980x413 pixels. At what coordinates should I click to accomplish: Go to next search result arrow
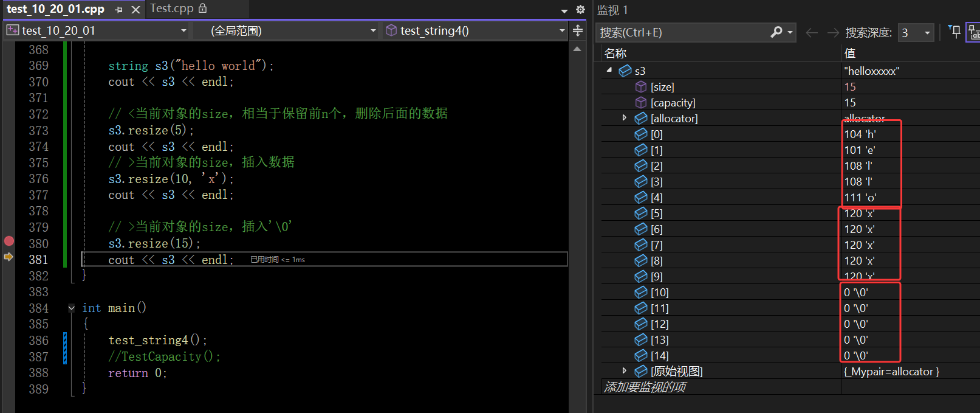coord(833,33)
